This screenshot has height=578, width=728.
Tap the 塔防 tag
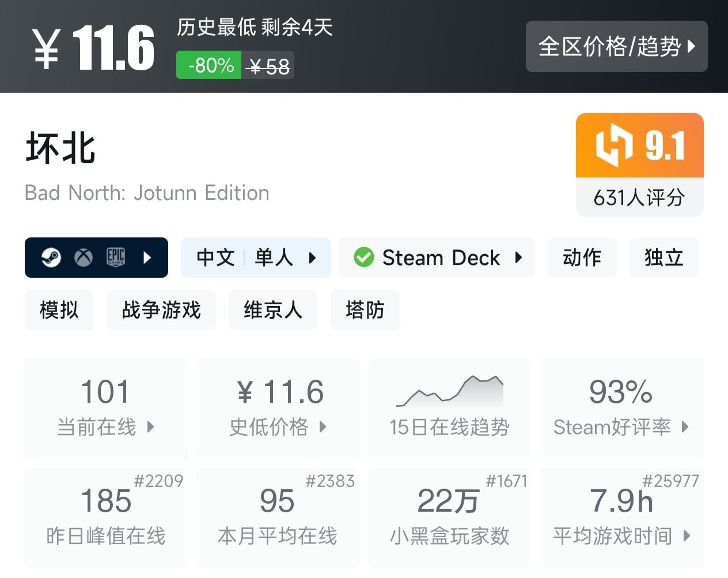click(x=365, y=310)
